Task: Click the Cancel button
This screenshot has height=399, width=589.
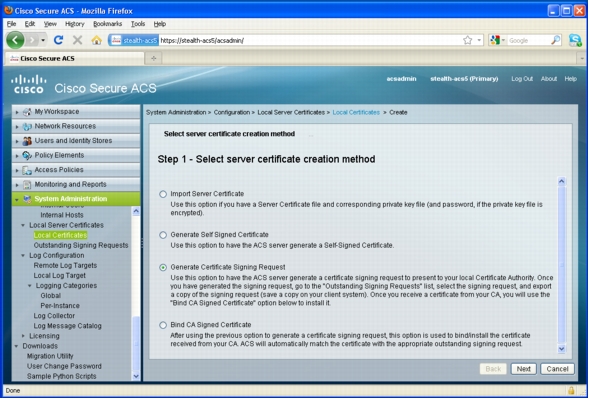Action: click(x=557, y=369)
